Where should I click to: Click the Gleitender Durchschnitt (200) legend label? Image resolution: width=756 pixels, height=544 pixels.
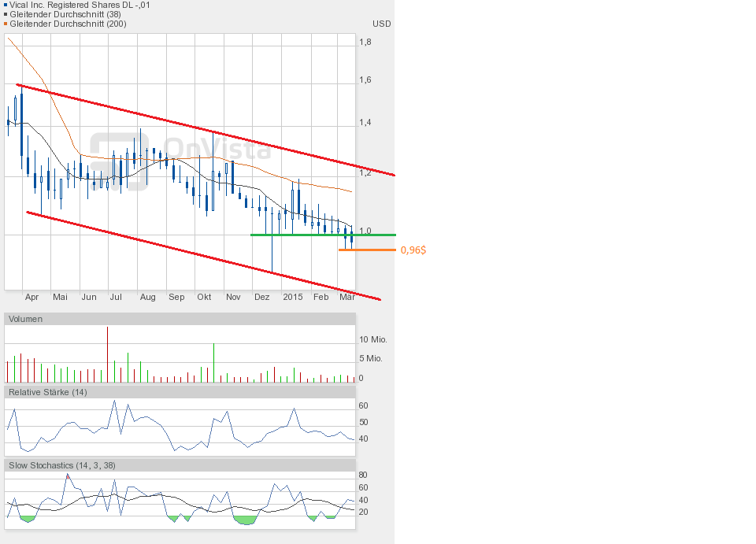(x=68, y=24)
